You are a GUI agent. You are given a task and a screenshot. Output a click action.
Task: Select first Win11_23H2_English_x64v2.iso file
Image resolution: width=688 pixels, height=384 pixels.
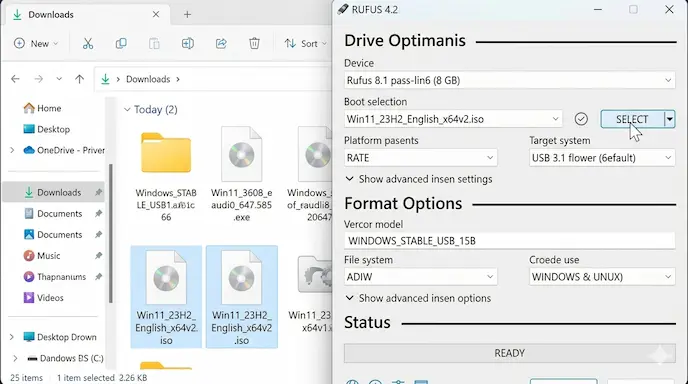[x=166, y=297]
